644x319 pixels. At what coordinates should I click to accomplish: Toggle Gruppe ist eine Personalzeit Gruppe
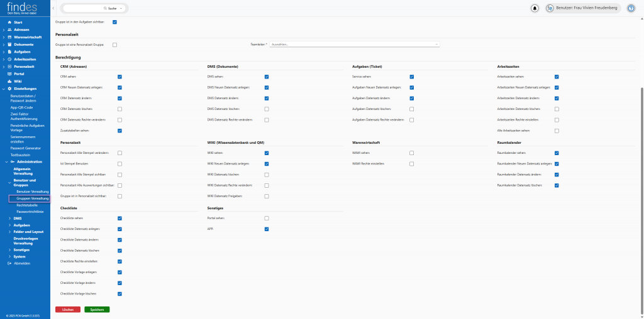pyautogui.click(x=114, y=45)
